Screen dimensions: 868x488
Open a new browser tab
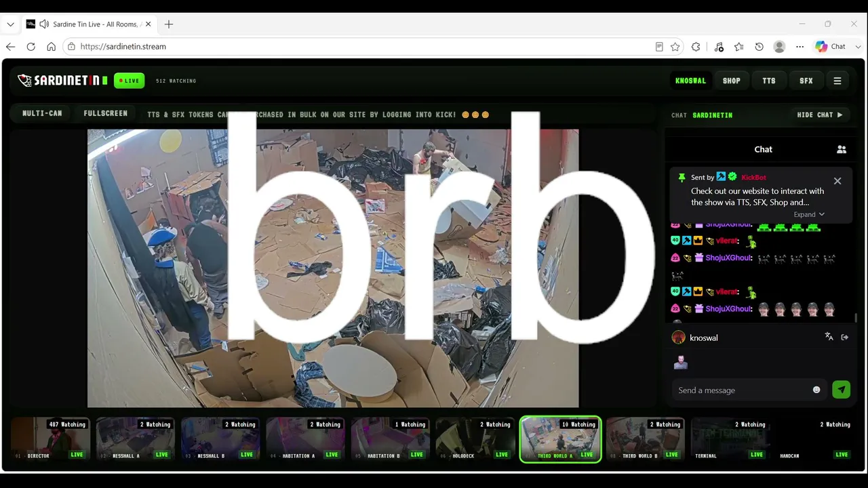tap(169, 24)
